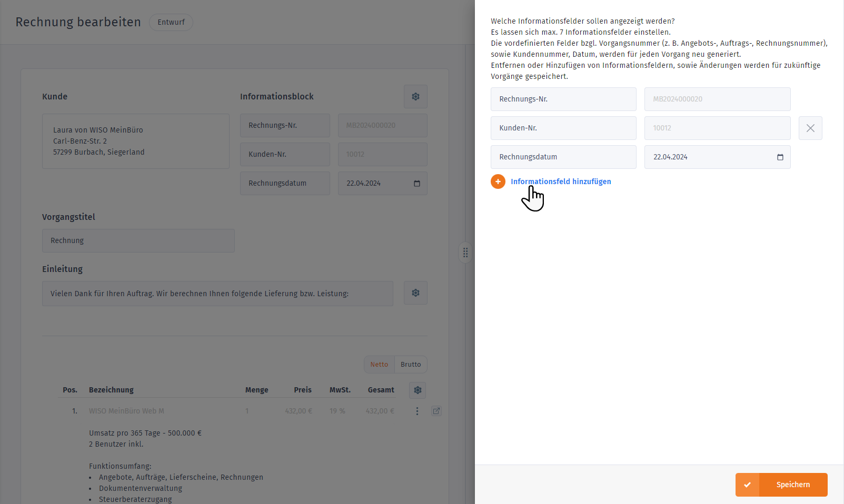Click the invoice form Rechnungsdatum label field
Image resolution: width=844 pixels, height=504 pixels.
[285, 183]
